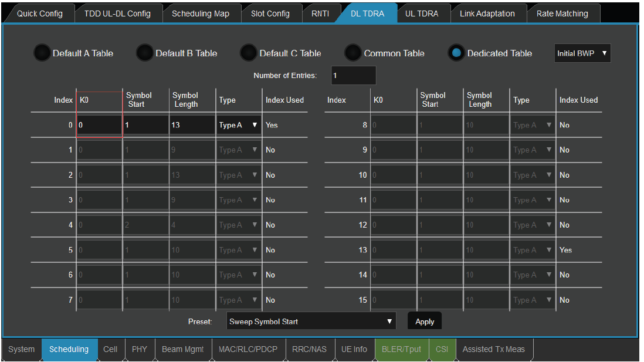
Task: Expand the Sweep Symbol Start preset dropdown
Action: coord(311,322)
